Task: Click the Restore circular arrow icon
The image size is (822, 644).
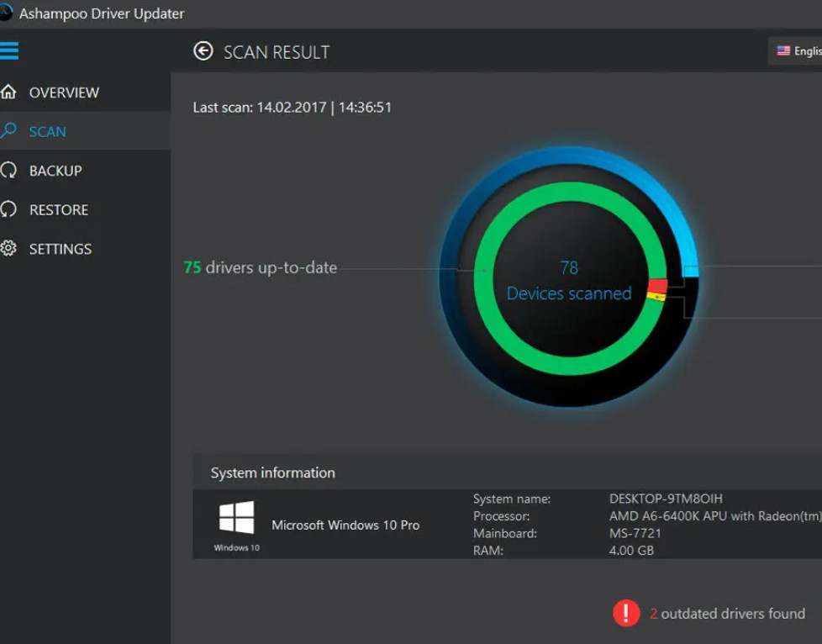Action: (8, 209)
